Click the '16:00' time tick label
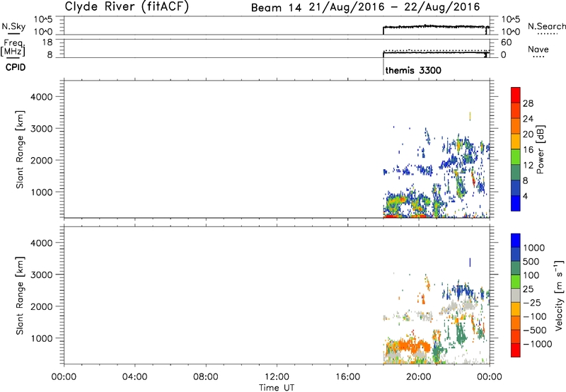566x392 pixels. pyautogui.click(x=347, y=377)
